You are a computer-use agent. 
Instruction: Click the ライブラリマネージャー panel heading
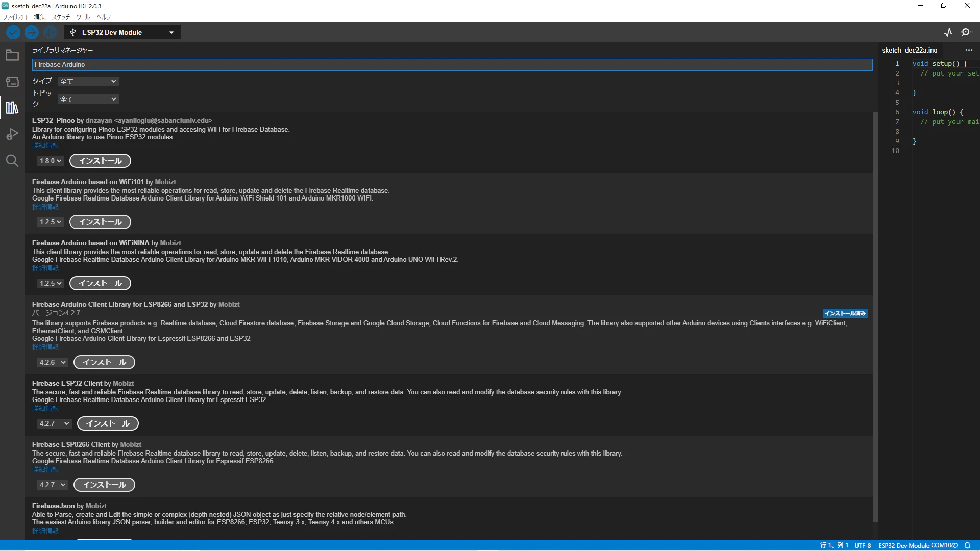pyautogui.click(x=62, y=50)
